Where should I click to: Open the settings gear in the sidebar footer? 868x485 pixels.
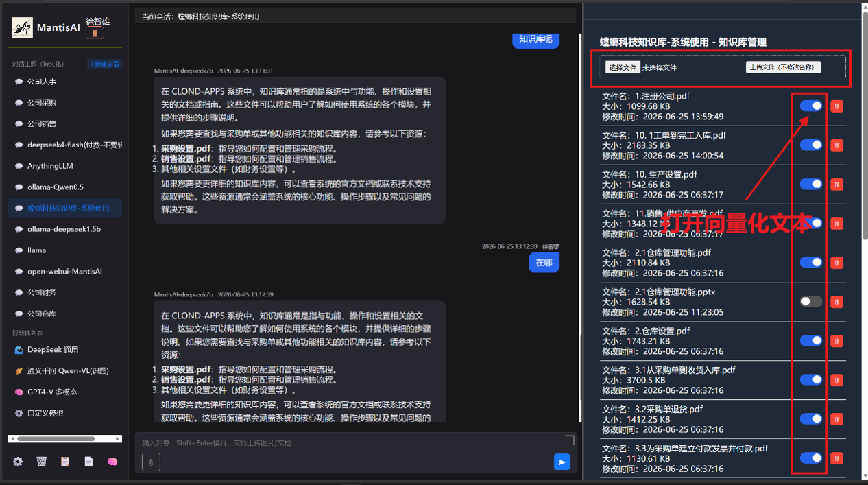pyautogui.click(x=18, y=462)
